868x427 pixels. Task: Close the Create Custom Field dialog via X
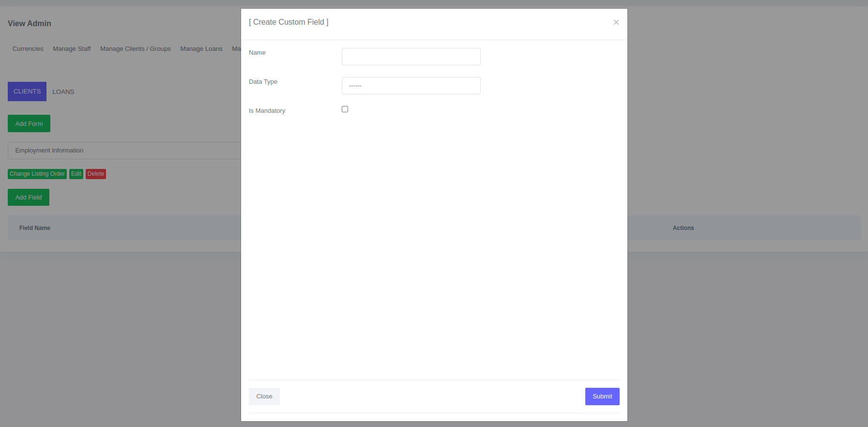616,22
